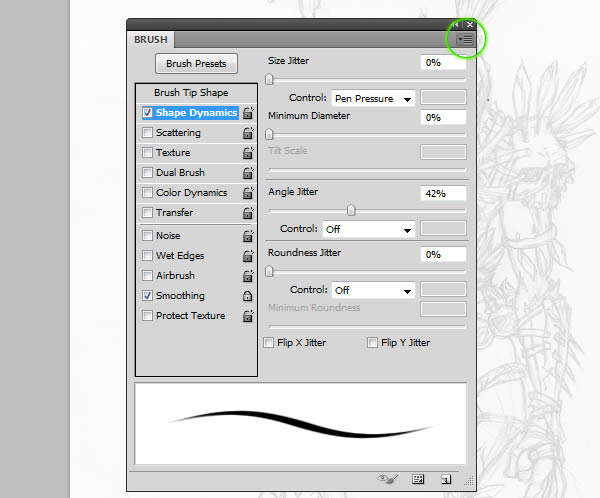Toggle the lock icon beside Wet Edges

click(248, 256)
